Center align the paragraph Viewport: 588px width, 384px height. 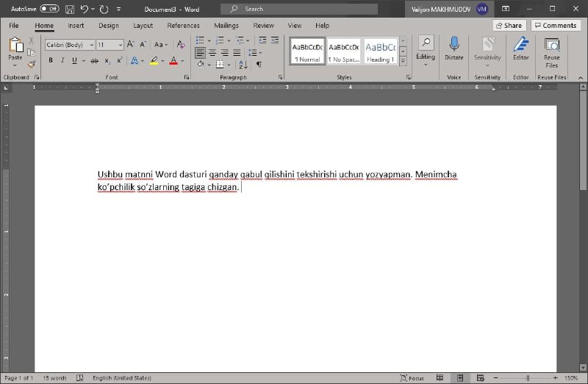pos(212,52)
